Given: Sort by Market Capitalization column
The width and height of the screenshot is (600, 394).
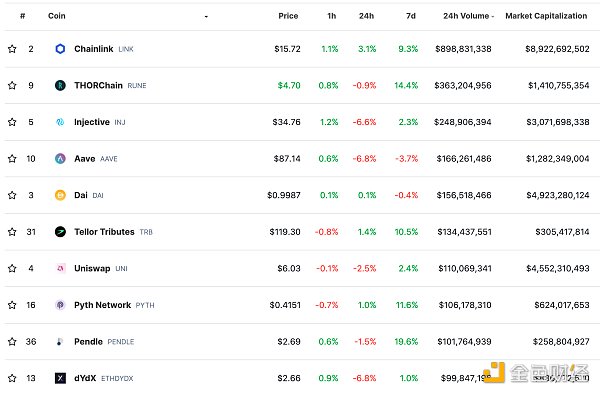Looking at the screenshot, I should pos(546,16).
